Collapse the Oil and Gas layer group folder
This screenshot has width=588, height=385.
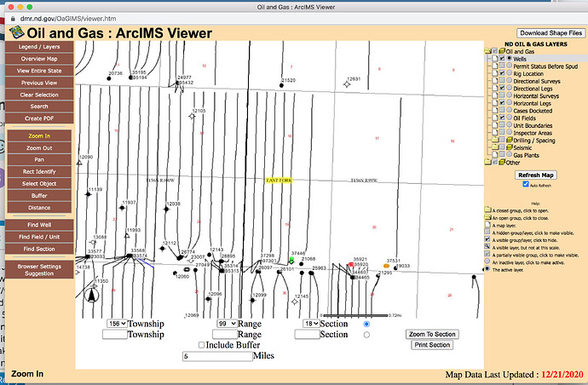tap(487, 51)
